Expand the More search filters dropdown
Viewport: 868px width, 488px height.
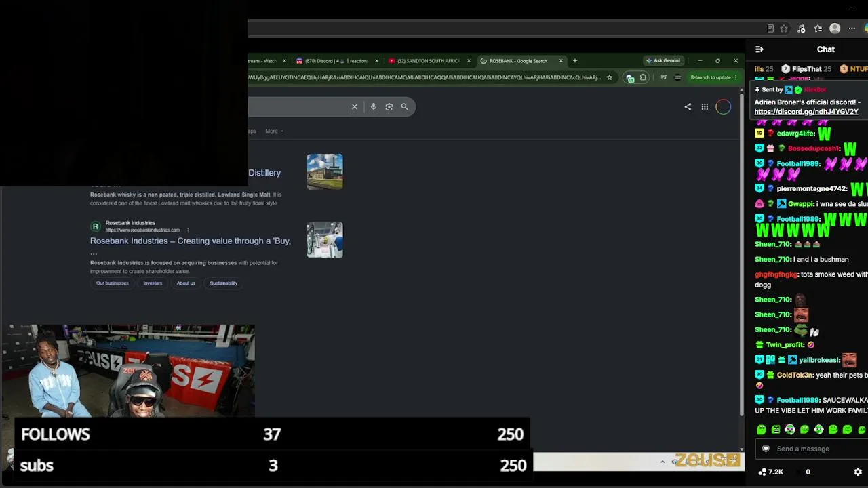click(x=274, y=131)
